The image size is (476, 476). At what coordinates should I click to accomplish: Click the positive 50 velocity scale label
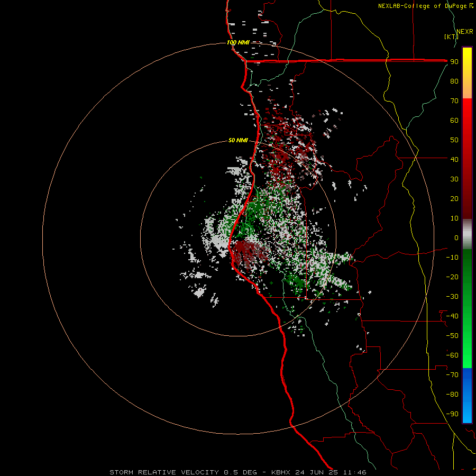[x=454, y=140]
